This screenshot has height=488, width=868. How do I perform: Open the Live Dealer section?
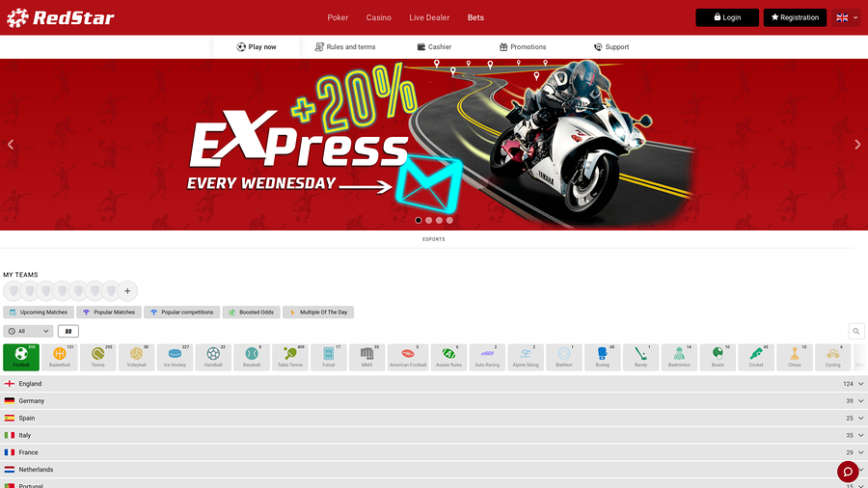pyautogui.click(x=429, y=17)
